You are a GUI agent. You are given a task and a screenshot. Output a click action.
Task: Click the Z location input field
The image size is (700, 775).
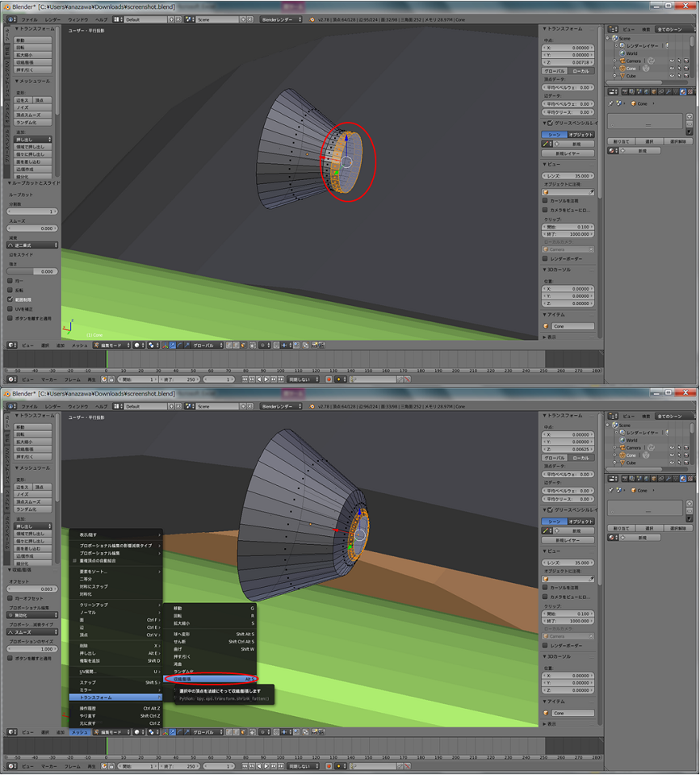(x=568, y=62)
